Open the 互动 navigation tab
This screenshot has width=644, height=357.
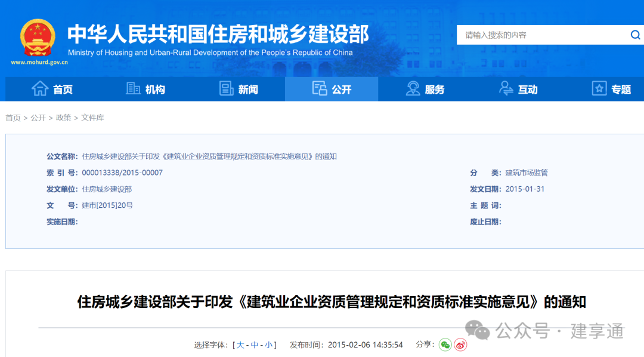[x=518, y=89]
